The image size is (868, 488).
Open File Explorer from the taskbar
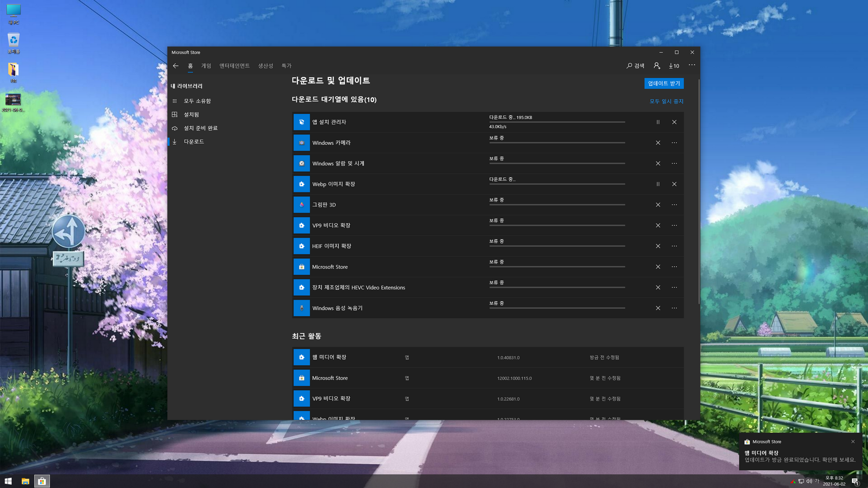point(25,481)
